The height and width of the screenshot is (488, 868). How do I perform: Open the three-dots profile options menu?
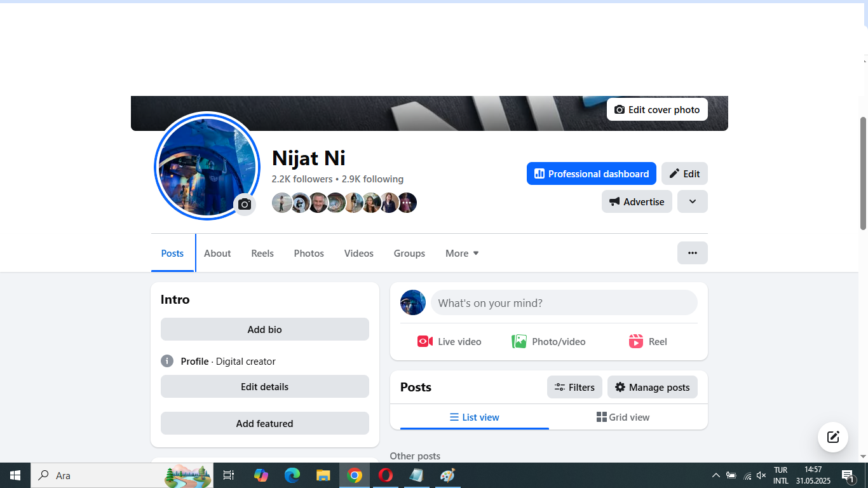point(692,253)
